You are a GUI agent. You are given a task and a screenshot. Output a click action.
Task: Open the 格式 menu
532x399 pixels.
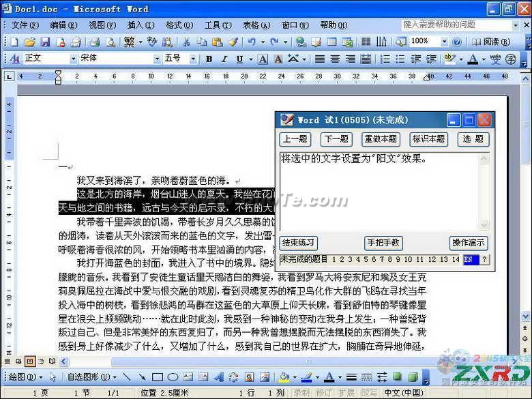179,25
